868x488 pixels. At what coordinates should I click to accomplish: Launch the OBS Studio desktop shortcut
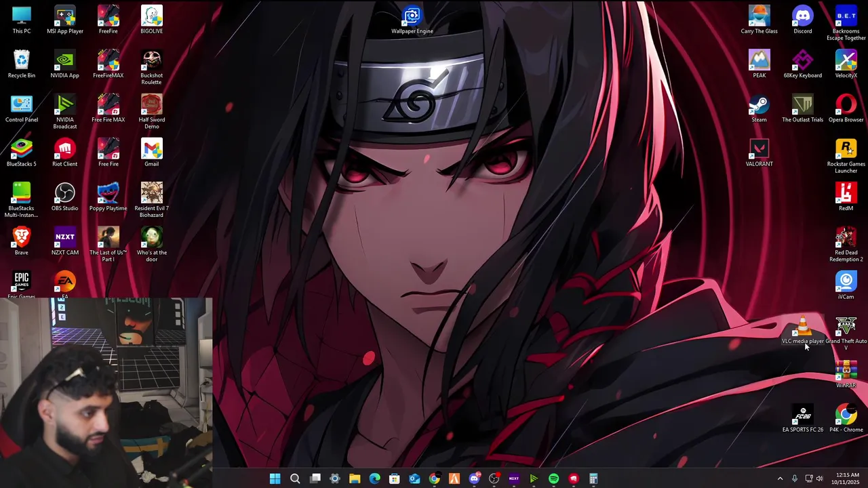click(x=65, y=197)
